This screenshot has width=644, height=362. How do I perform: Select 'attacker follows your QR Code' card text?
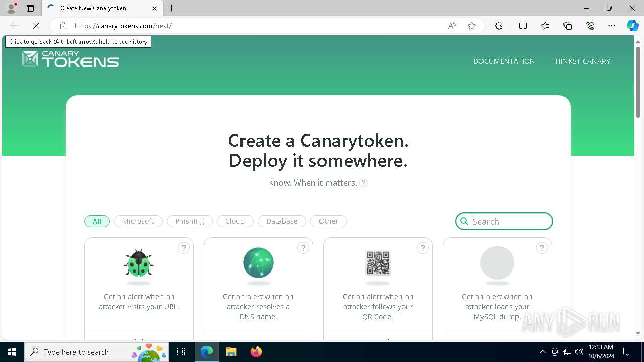tap(378, 307)
